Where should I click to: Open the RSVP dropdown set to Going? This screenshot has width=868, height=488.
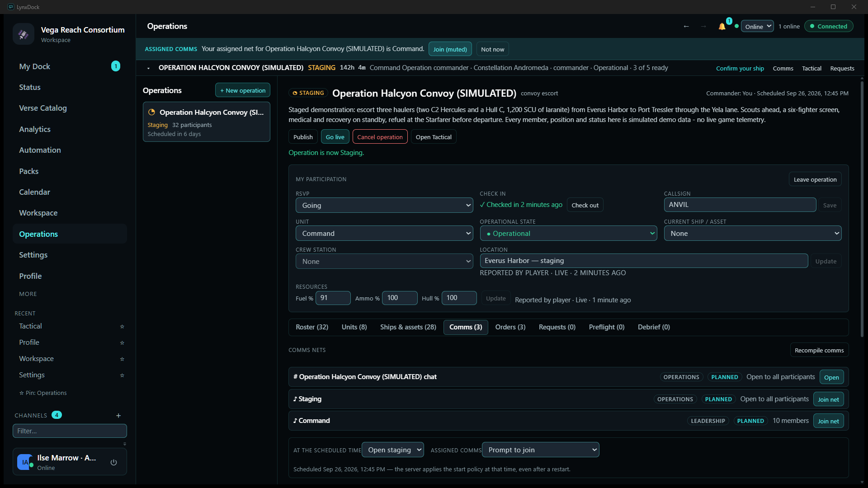coord(384,205)
